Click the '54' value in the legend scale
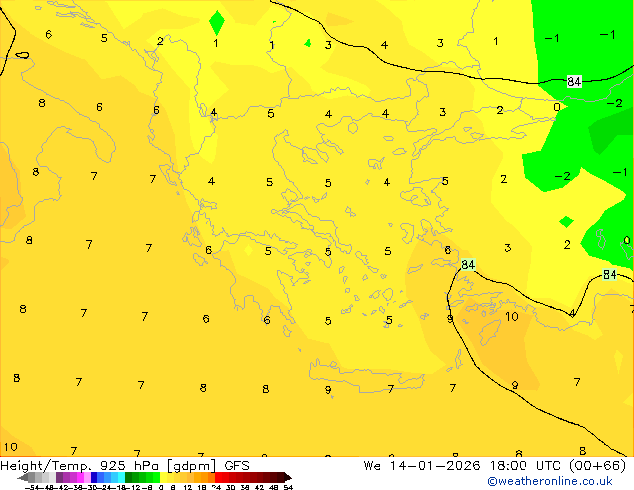This screenshot has width=634, height=490. 288,487
